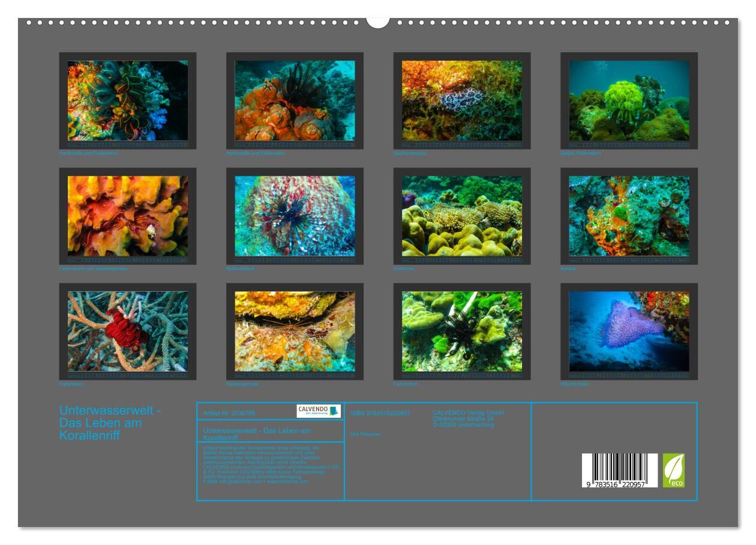Select the purple coral on blue background photo
756x545 pixels.
point(629,331)
